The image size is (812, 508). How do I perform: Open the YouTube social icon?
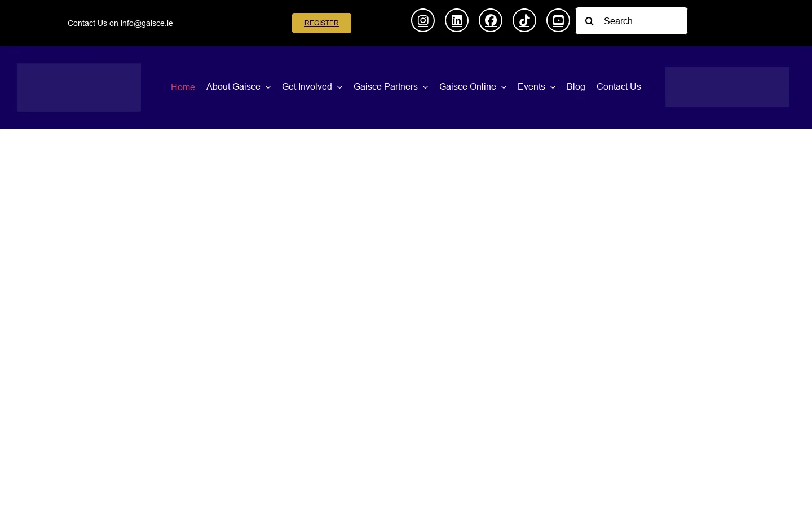point(558,21)
